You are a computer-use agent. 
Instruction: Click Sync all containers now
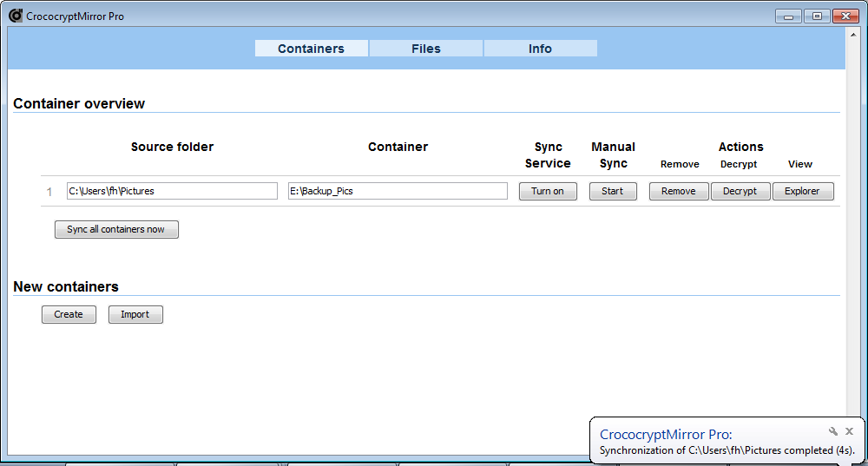click(x=116, y=229)
